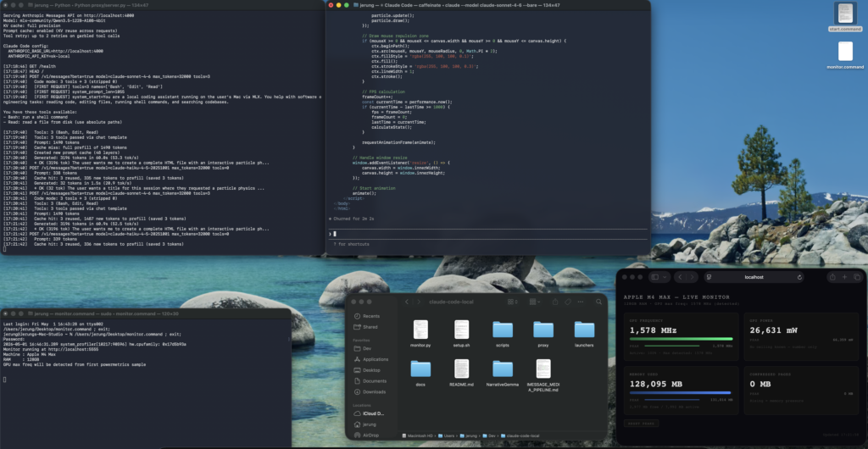Click jerung in Finder path bar

467,435
